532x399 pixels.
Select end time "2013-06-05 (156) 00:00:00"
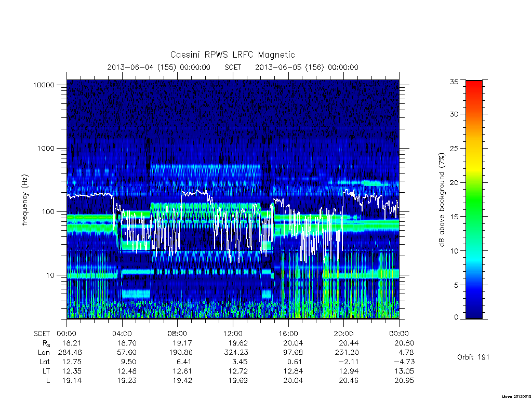pos(307,67)
